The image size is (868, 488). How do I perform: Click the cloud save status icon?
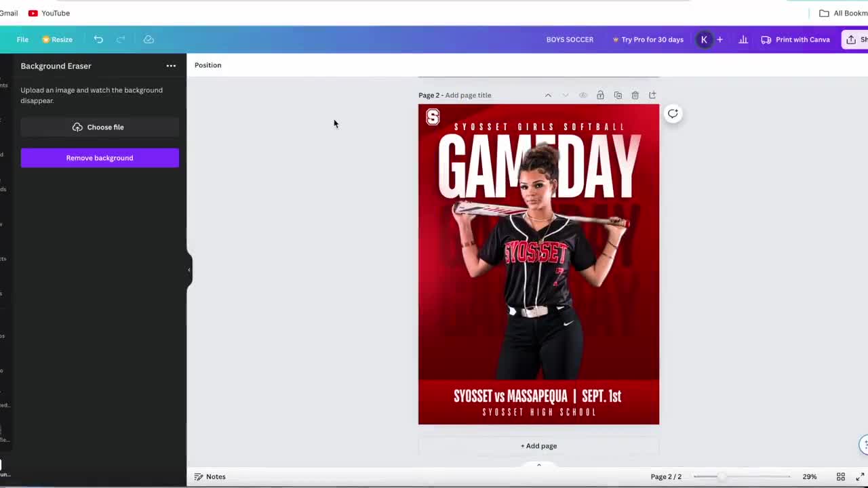(x=149, y=39)
